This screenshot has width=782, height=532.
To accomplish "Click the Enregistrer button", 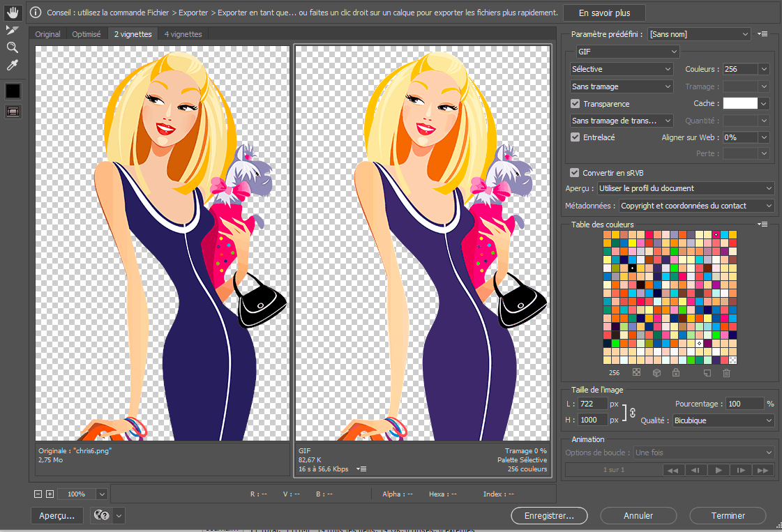I will click(550, 516).
